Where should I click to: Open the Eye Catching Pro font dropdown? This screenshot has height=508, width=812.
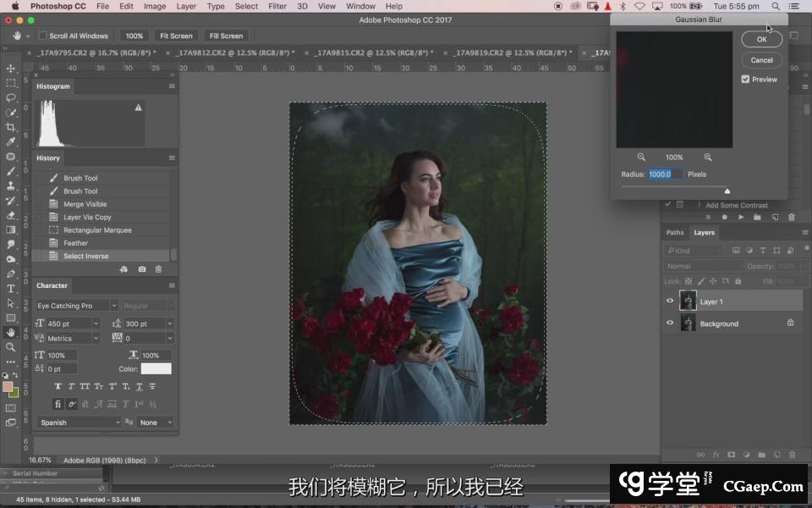click(113, 306)
